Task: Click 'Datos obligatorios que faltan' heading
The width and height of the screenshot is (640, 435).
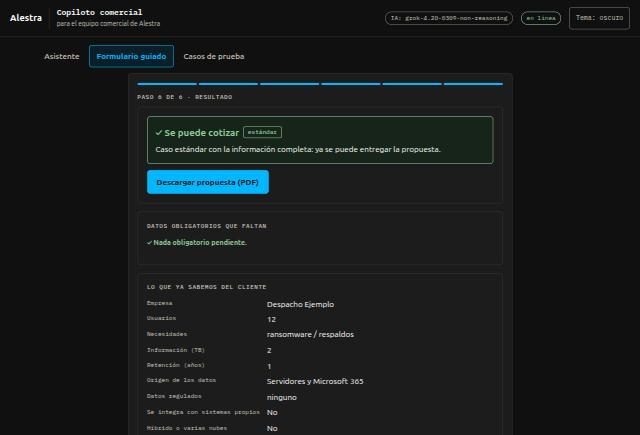Action: click(x=207, y=226)
